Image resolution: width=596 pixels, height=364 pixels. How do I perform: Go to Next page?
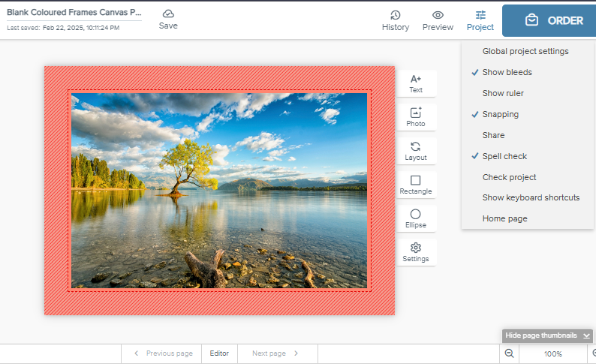point(278,353)
